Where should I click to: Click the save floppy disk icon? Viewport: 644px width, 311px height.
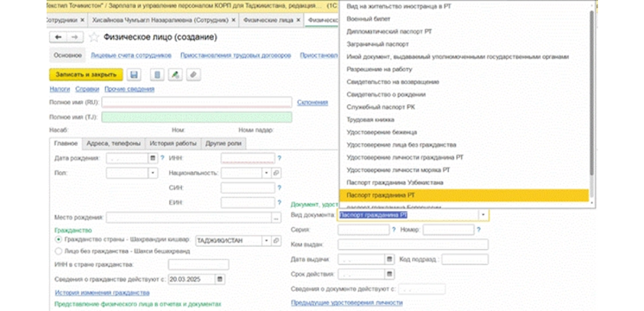[x=134, y=75]
